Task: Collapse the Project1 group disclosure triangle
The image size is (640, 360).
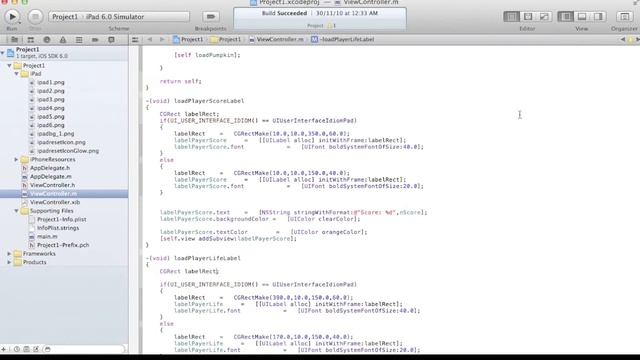Action: point(9,65)
